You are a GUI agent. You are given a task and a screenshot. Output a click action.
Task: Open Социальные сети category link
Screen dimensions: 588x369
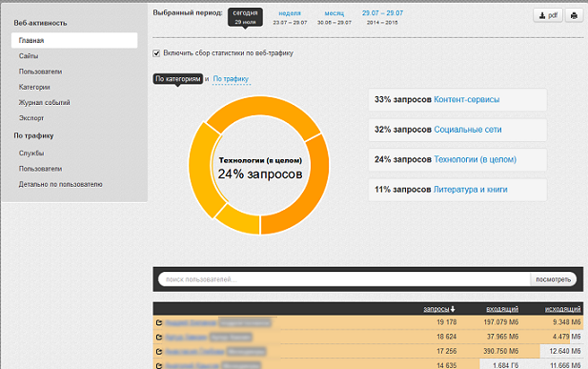(x=468, y=130)
